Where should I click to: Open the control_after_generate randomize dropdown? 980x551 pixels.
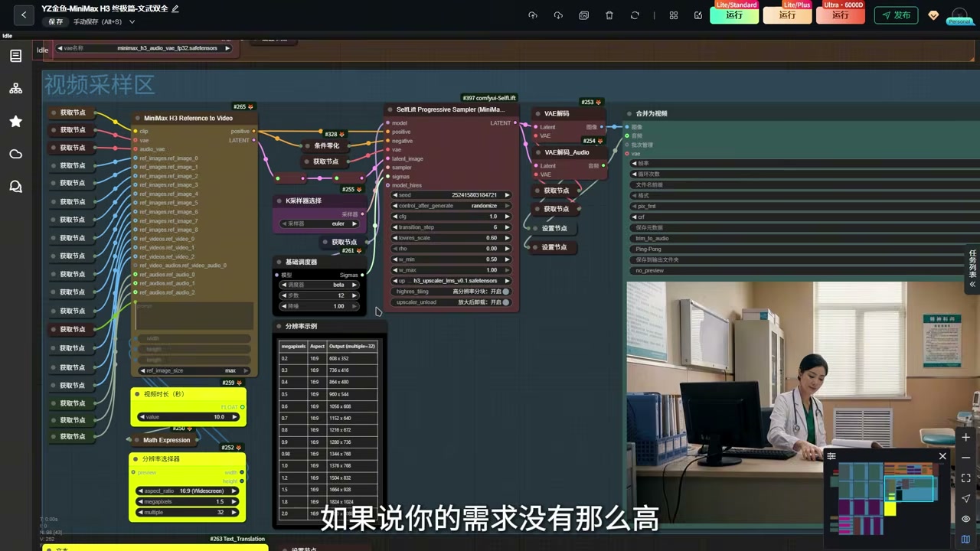(451, 206)
